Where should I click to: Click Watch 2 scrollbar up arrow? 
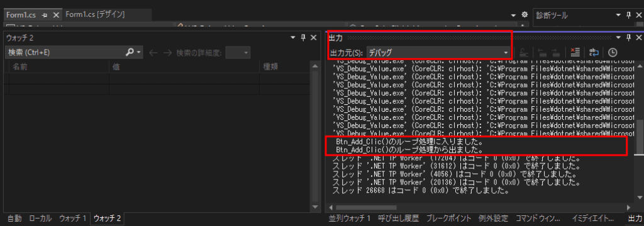click(315, 66)
